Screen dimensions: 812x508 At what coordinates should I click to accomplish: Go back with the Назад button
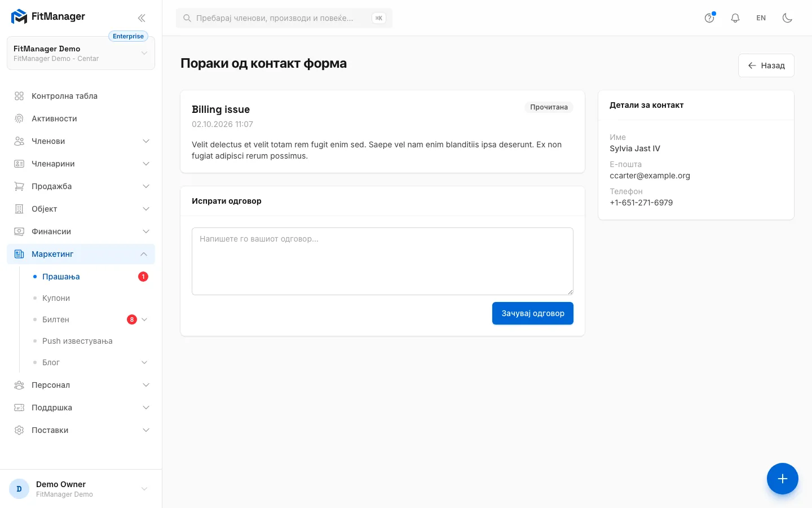coord(766,65)
